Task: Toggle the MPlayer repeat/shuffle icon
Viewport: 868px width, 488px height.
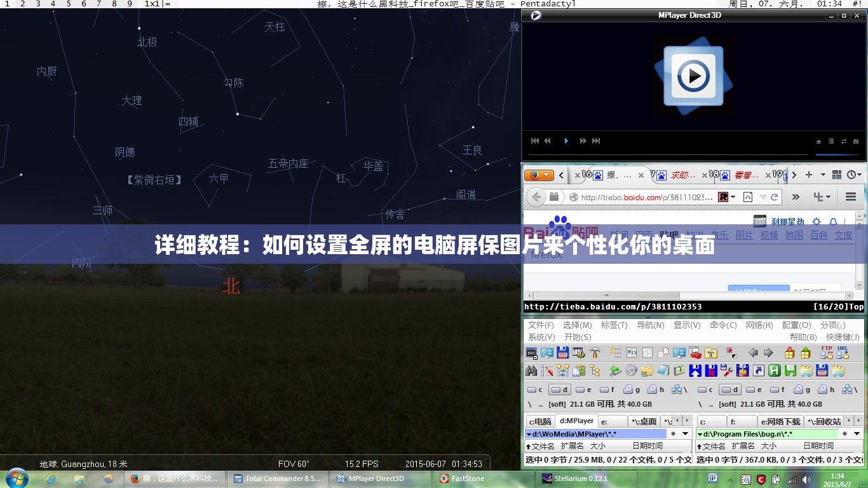Action: click(x=844, y=141)
